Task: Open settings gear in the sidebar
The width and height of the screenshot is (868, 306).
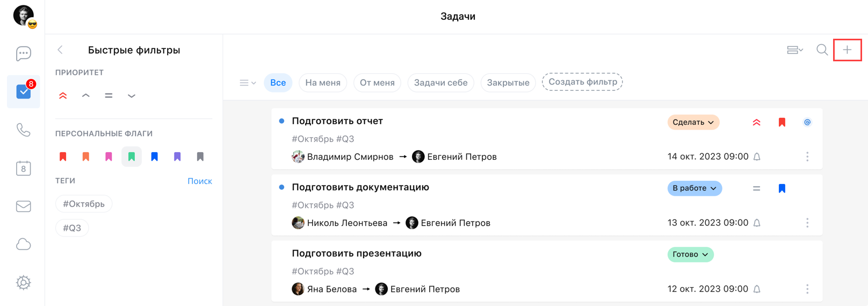Action: point(23,282)
